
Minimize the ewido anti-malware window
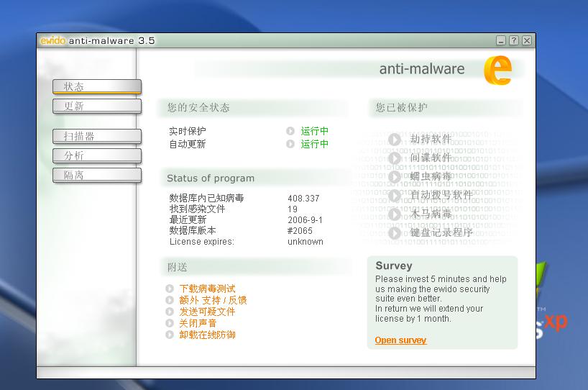[x=501, y=40]
